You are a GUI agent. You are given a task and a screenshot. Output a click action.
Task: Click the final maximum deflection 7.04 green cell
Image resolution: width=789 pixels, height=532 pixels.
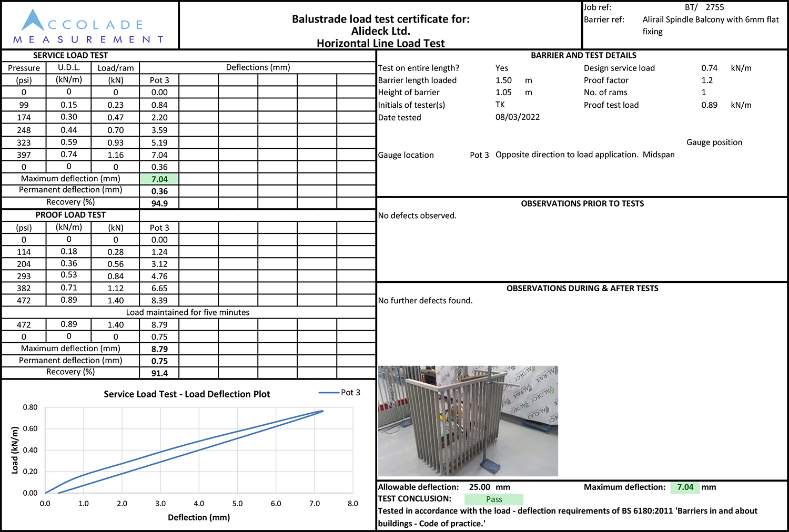685,487
